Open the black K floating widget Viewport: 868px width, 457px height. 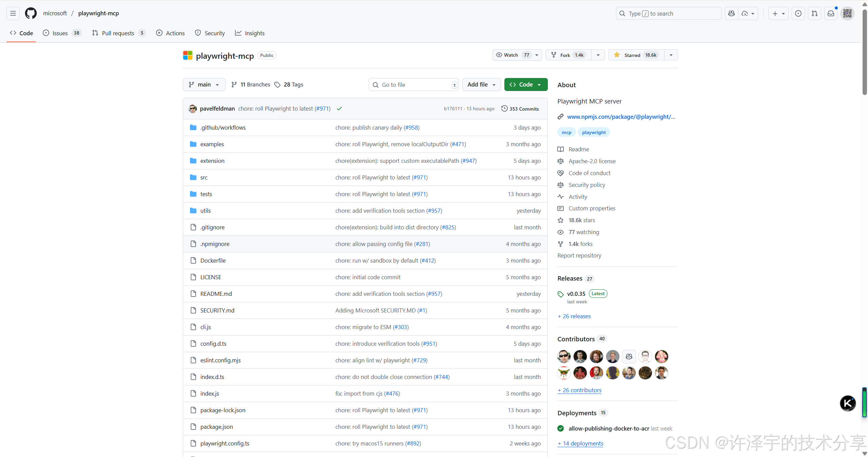(x=848, y=403)
